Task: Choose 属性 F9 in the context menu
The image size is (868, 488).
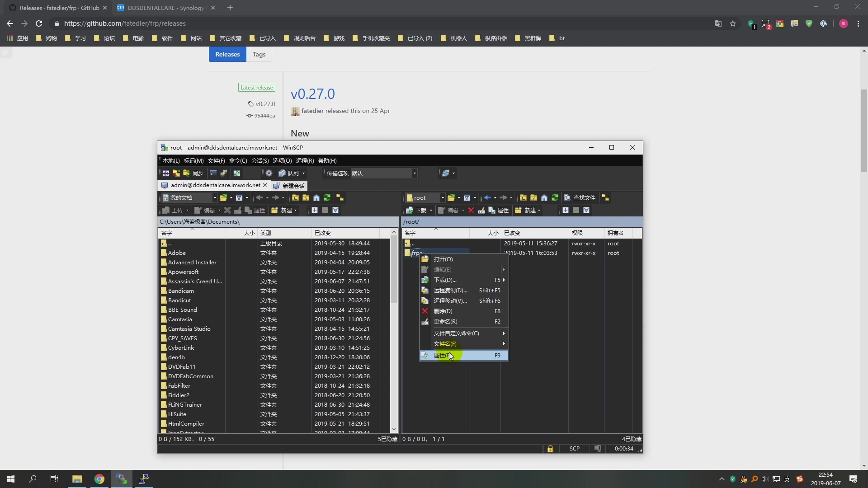Action: [x=464, y=355]
